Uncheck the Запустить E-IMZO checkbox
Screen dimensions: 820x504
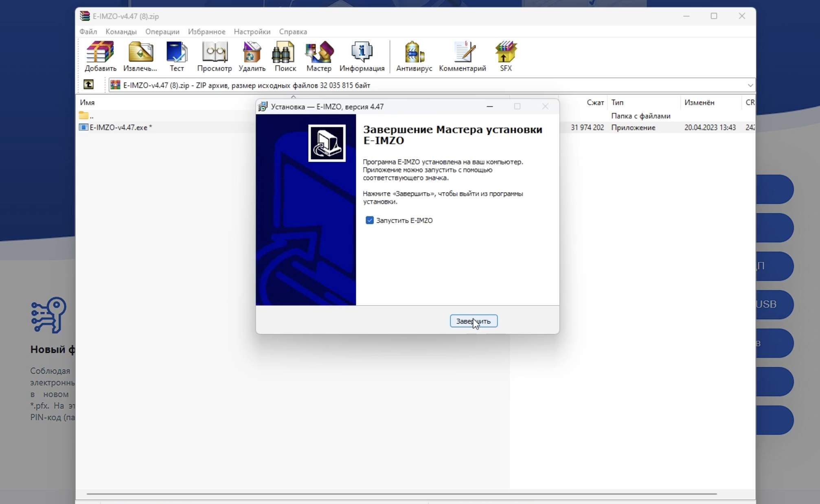(x=370, y=220)
